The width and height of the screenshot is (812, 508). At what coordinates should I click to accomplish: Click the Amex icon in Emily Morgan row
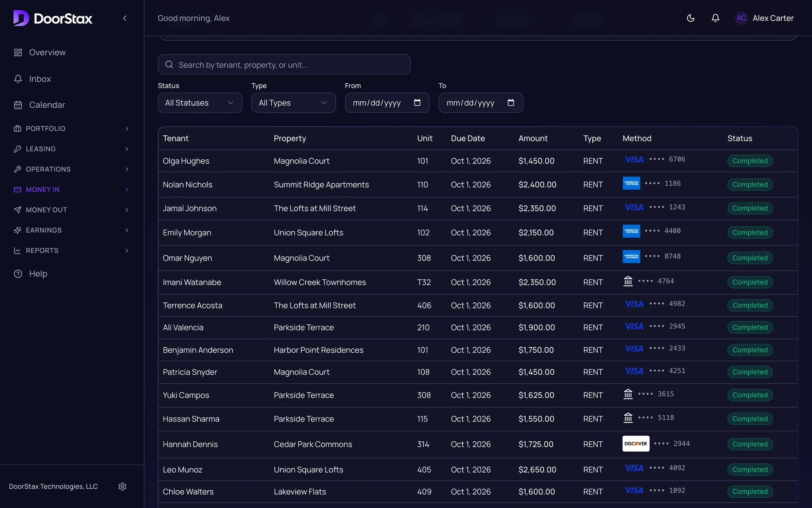(x=631, y=231)
